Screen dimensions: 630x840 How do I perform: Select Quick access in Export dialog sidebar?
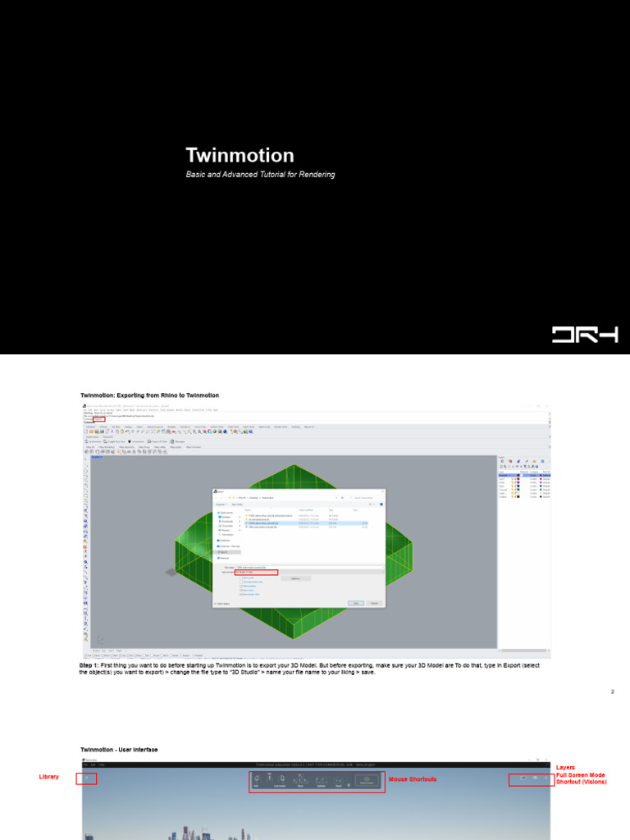click(225, 513)
